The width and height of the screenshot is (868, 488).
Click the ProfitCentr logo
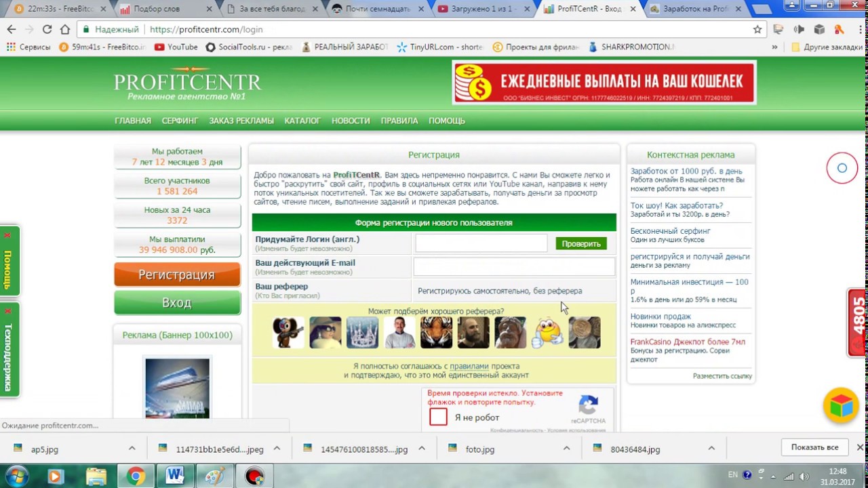[x=188, y=84]
